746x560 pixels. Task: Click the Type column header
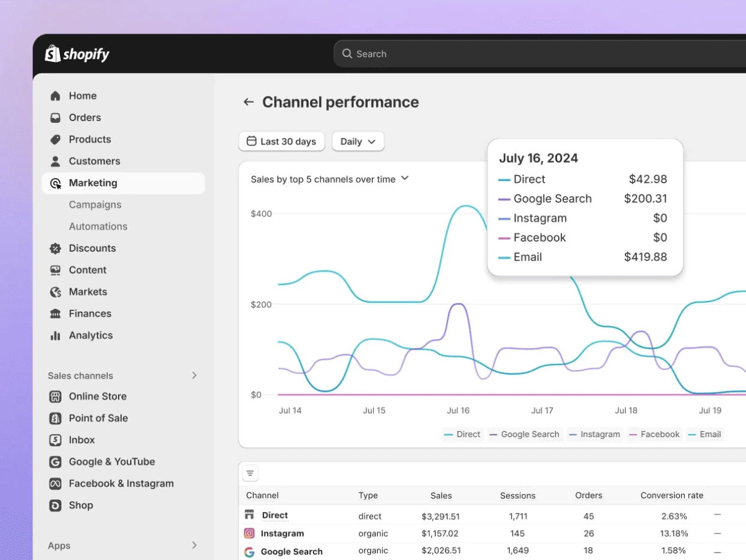[x=368, y=495]
